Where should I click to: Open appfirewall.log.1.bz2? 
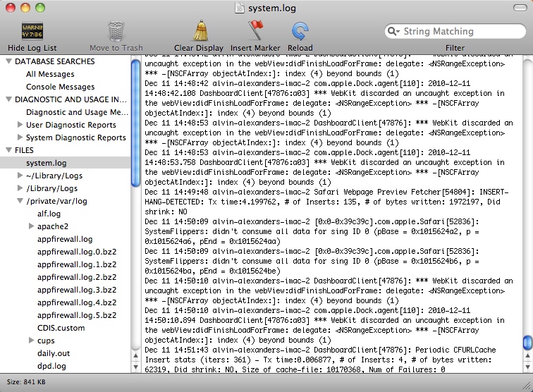77,264
